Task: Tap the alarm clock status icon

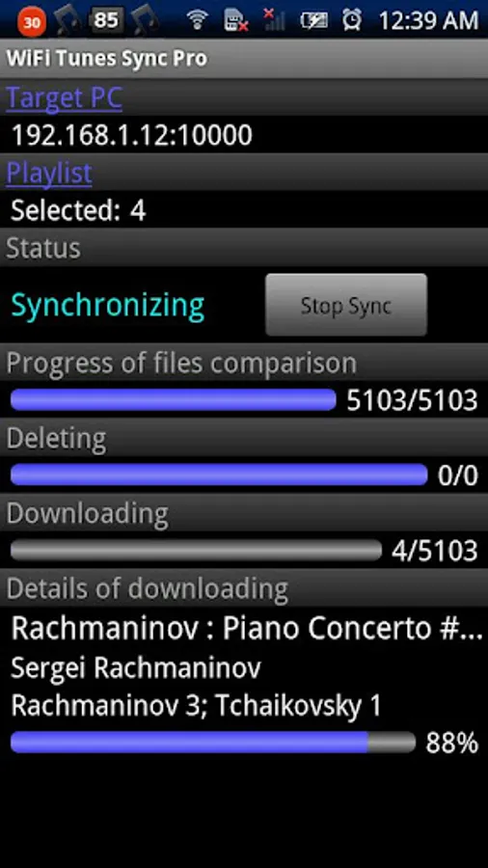Action: tap(352, 20)
